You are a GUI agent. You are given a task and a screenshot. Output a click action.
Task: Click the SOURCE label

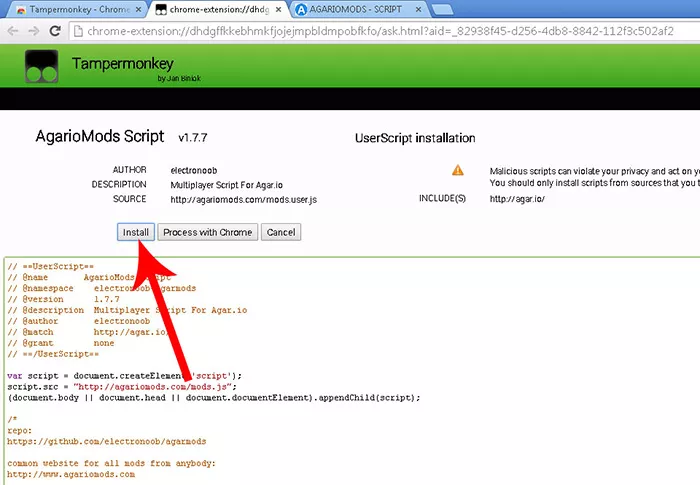click(x=129, y=199)
